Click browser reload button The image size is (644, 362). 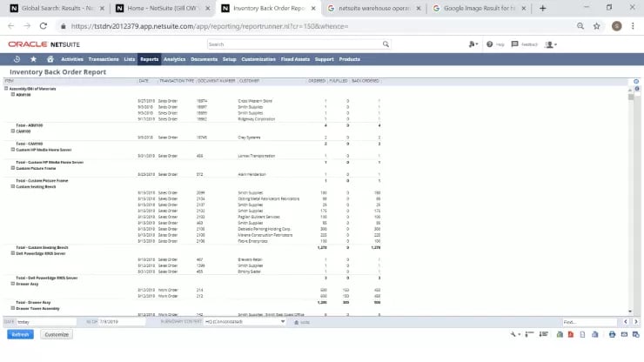point(44,26)
